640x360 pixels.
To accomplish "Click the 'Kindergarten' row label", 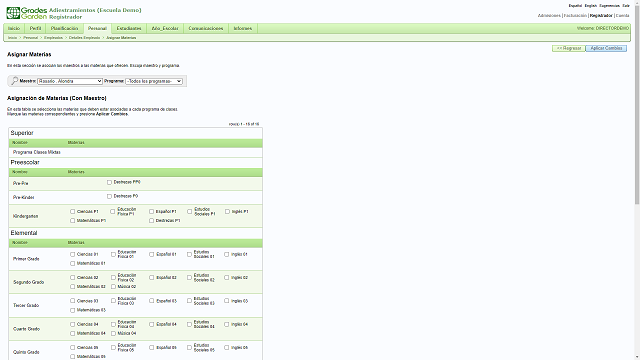I will (x=25, y=216).
